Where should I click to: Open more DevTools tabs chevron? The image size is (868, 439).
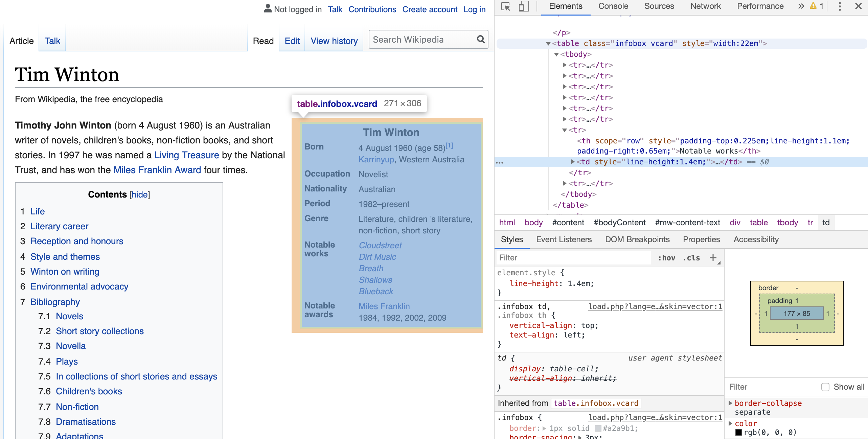point(801,6)
